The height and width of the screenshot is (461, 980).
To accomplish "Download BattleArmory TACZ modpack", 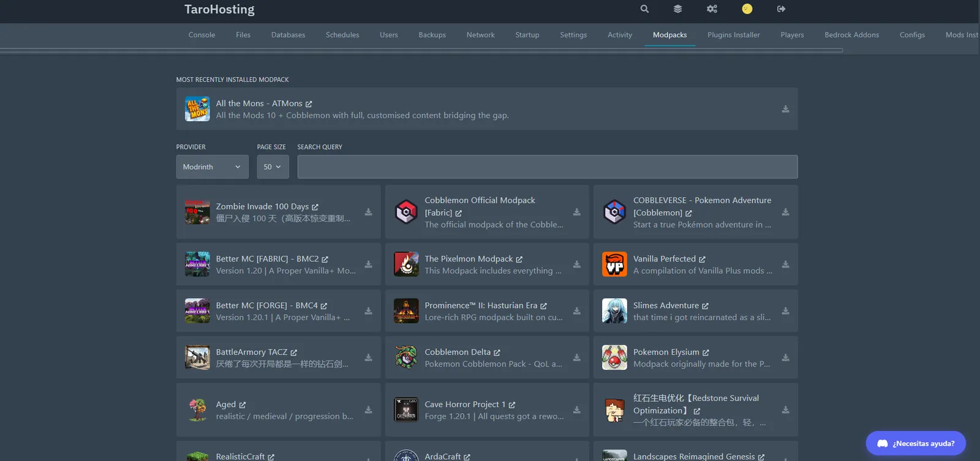I will point(368,358).
